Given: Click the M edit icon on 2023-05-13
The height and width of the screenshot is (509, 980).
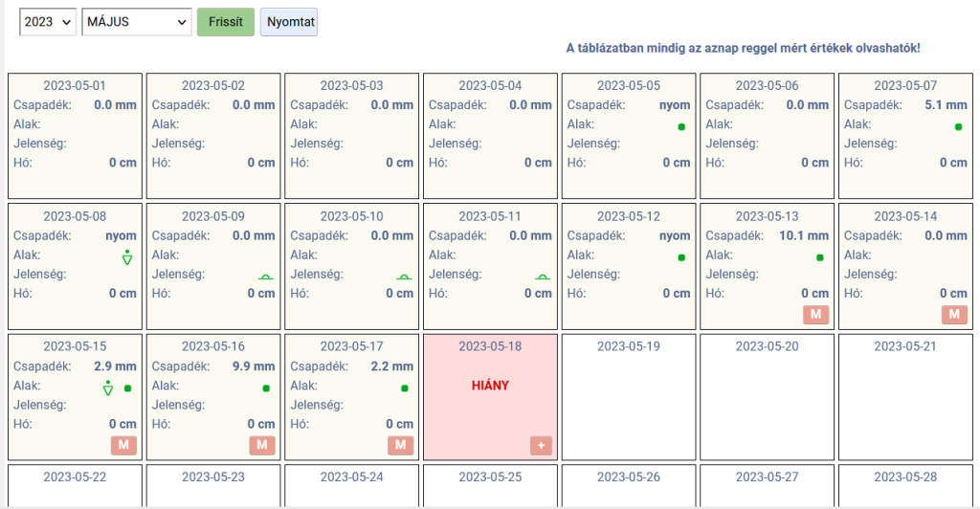Looking at the screenshot, I should click(x=815, y=315).
